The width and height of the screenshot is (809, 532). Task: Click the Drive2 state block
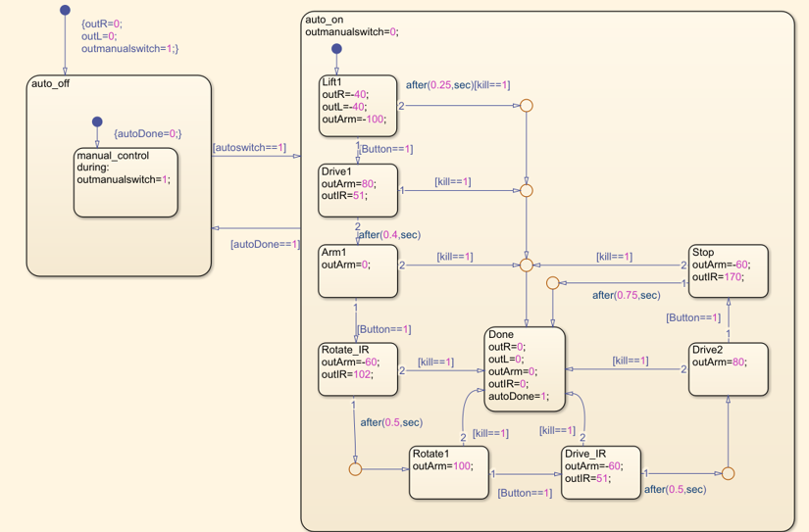coord(728,368)
